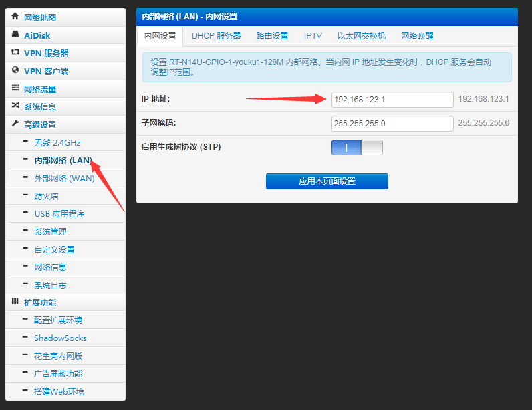Select the IPTV tab
The width and height of the screenshot is (532, 410).
[313, 36]
